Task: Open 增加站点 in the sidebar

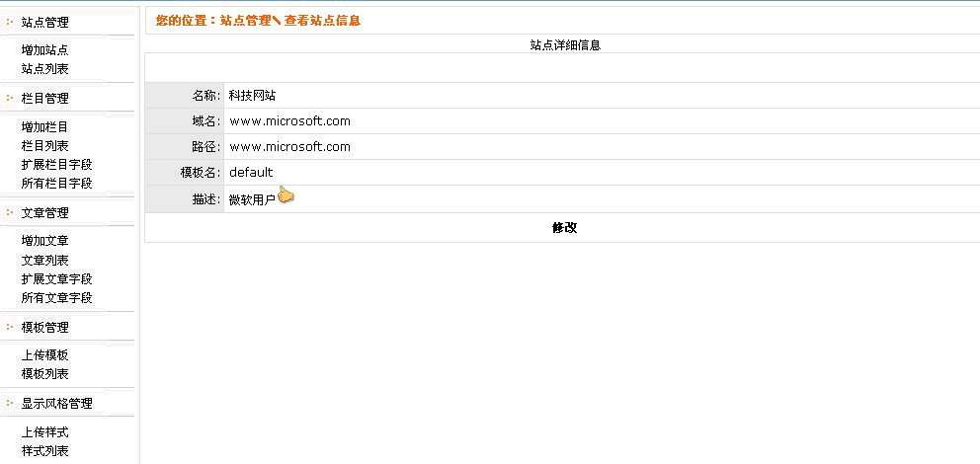Action: click(45, 49)
